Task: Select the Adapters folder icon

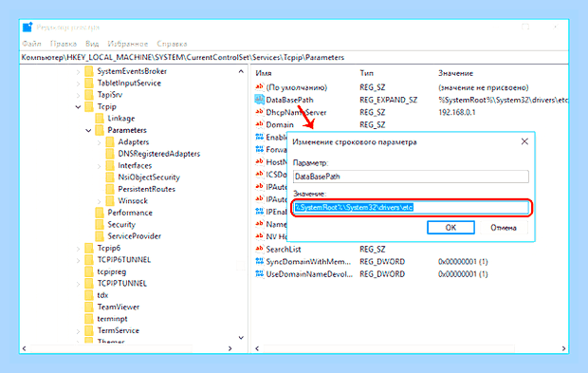Action: 110,141
